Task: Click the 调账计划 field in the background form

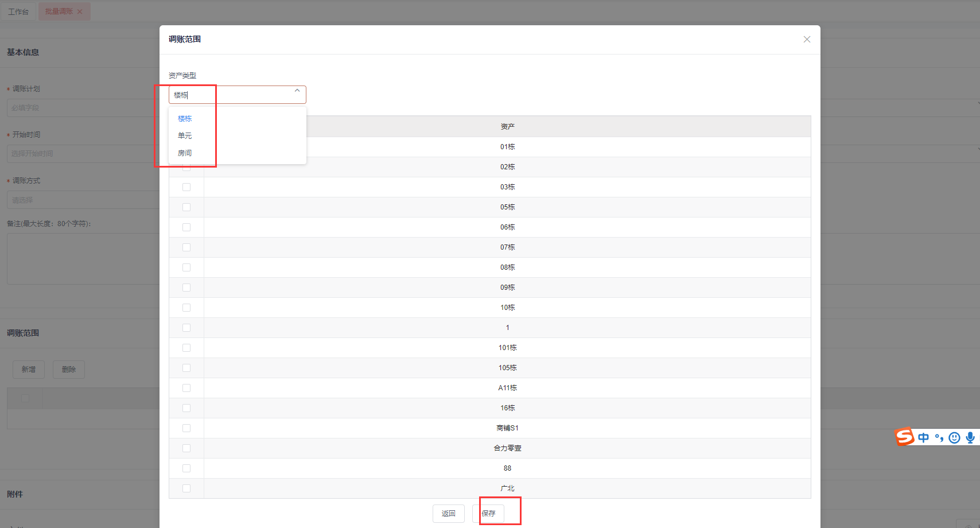Action: (x=83, y=108)
